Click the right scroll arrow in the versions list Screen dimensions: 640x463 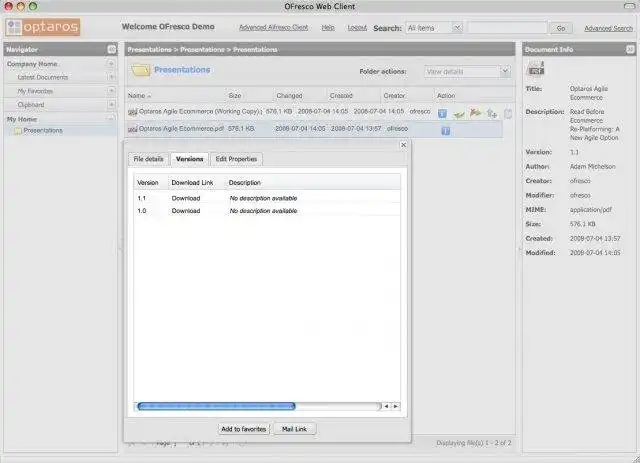pos(395,406)
